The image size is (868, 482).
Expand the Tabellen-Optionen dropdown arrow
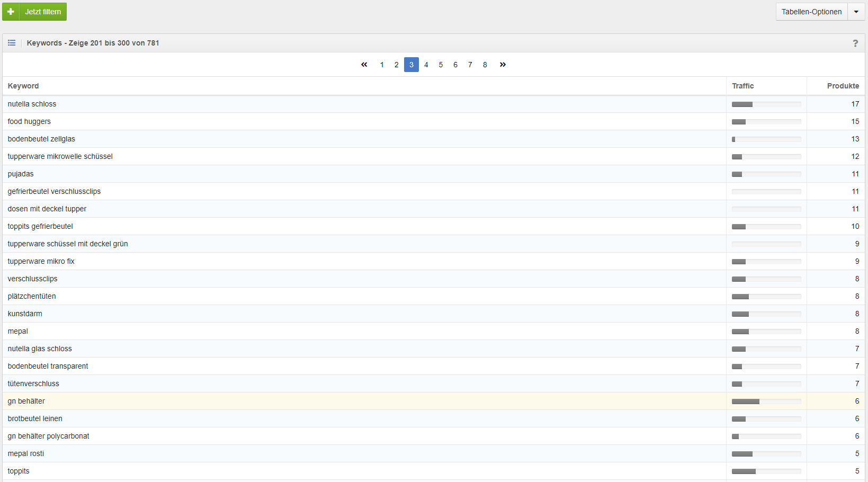(x=856, y=12)
